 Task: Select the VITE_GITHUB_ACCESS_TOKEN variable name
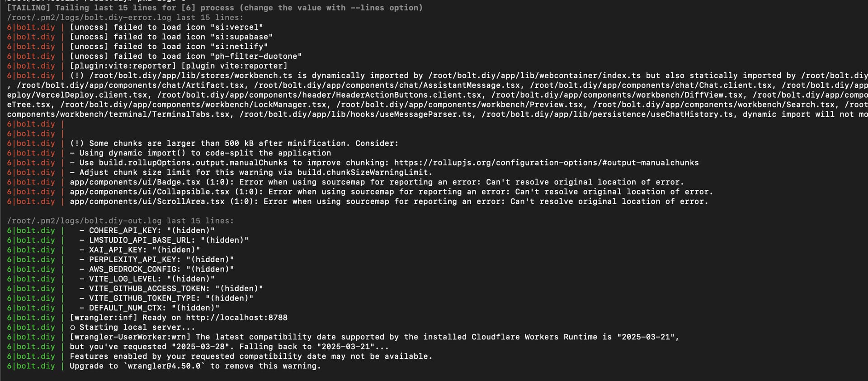click(149, 289)
